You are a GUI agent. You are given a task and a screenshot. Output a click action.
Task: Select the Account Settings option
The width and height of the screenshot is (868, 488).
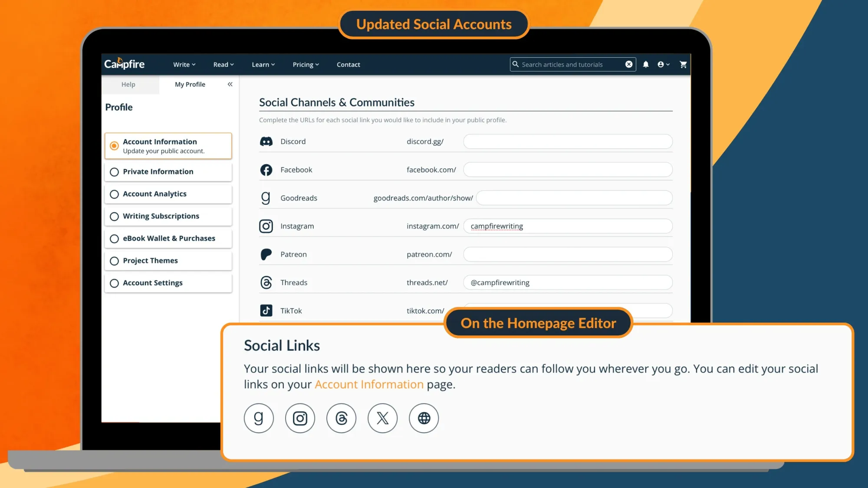(168, 283)
